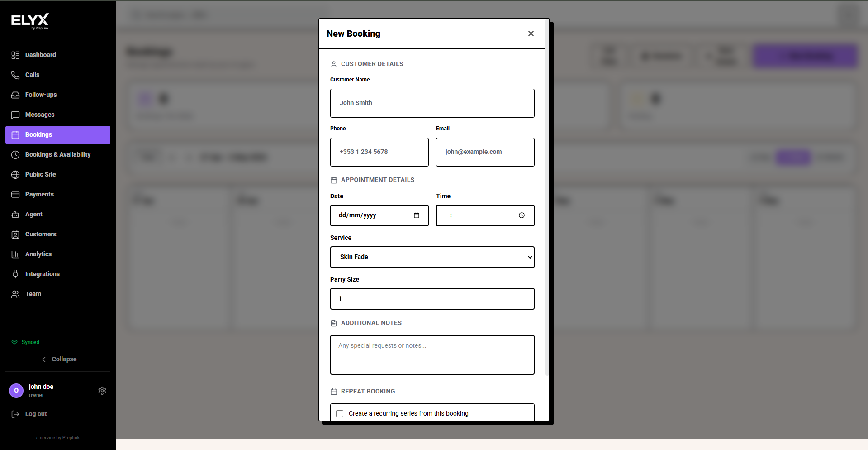Click the Party Size field
868x450 pixels.
point(432,299)
